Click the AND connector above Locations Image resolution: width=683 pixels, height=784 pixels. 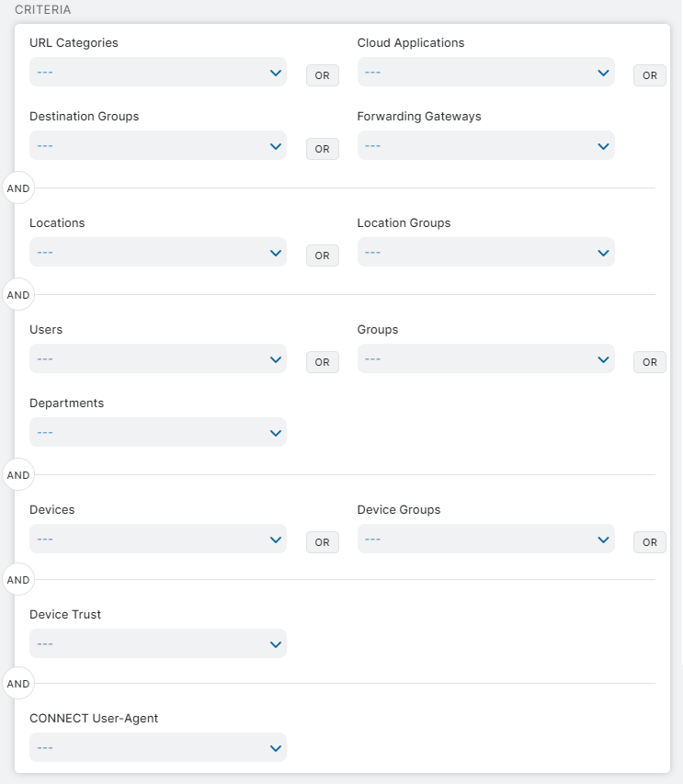[x=17, y=187]
